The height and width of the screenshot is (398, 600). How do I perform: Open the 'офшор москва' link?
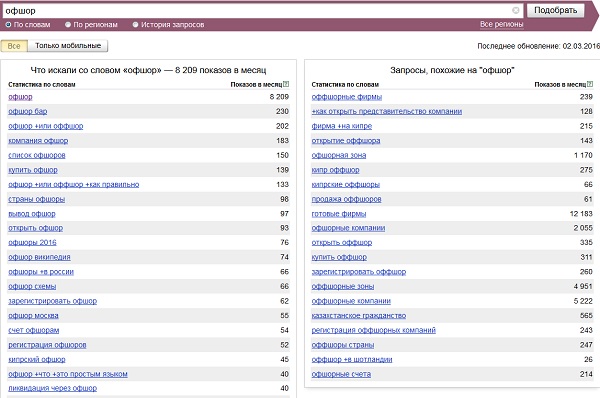(33, 316)
